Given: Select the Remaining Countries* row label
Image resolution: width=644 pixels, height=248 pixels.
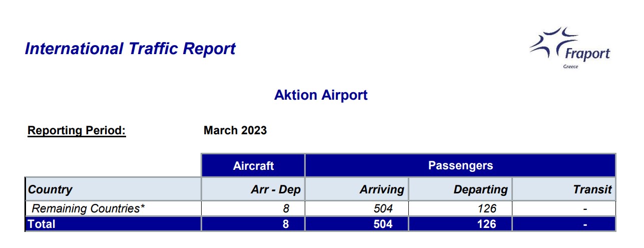Looking at the screenshot, I should [88, 208].
